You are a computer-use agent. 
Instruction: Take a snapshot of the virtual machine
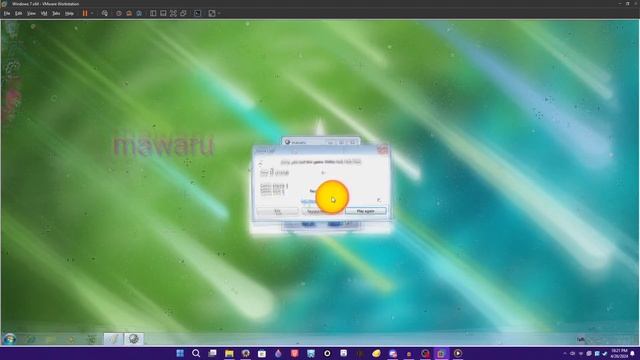tap(119, 13)
